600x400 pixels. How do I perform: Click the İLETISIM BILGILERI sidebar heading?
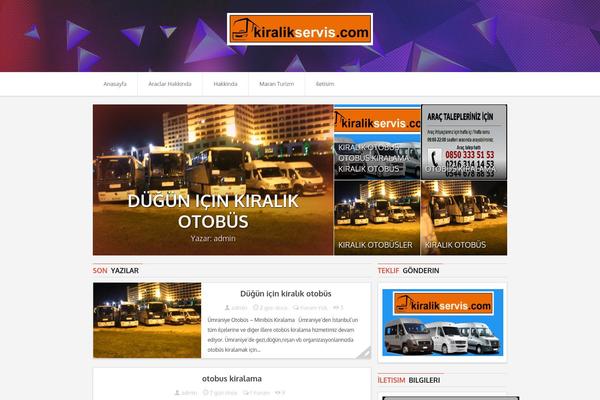click(409, 380)
